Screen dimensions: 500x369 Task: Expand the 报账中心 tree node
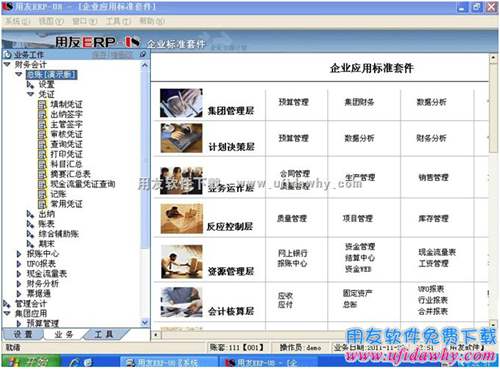click(x=19, y=254)
